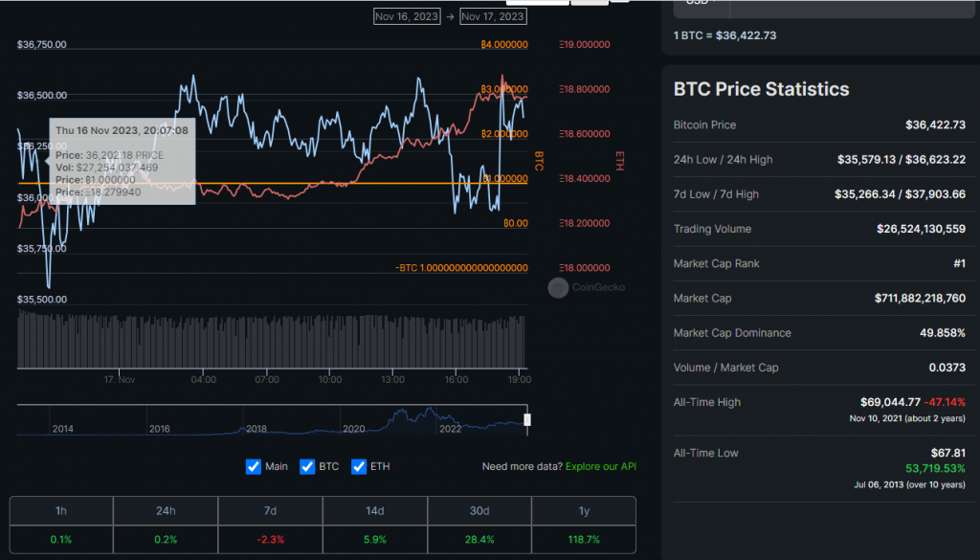Follow the Explore our API link
This screenshot has height=560, width=980.
[x=601, y=466]
